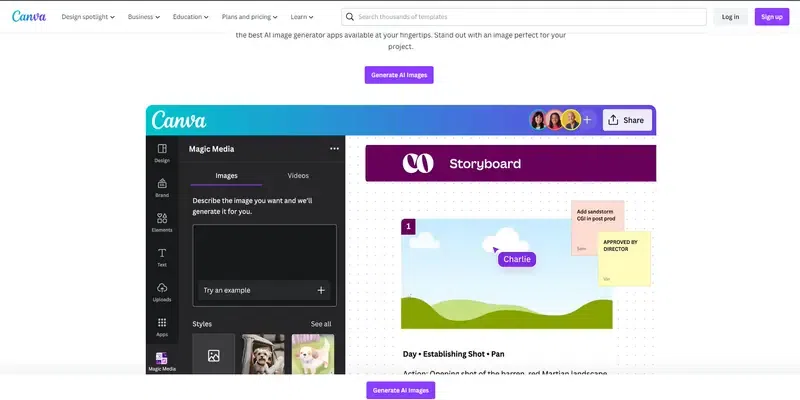This screenshot has width=800, height=400.
Task: Select the Text sidebar tool
Action: (x=162, y=257)
